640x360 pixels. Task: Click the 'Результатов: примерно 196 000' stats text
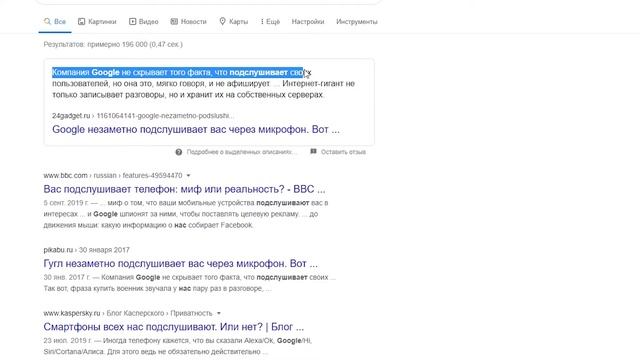tap(113, 44)
